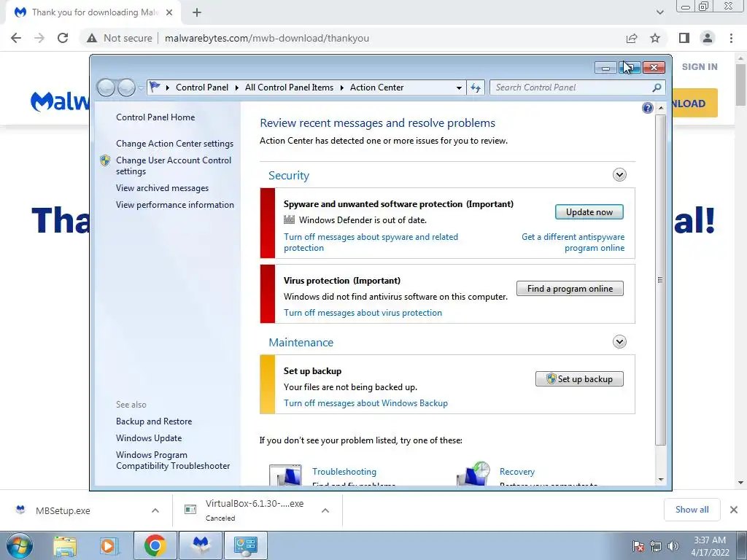Image resolution: width=747 pixels, height=560 pixels.
Task: Click the Control Panel back arrow
Action: point(106,87)
